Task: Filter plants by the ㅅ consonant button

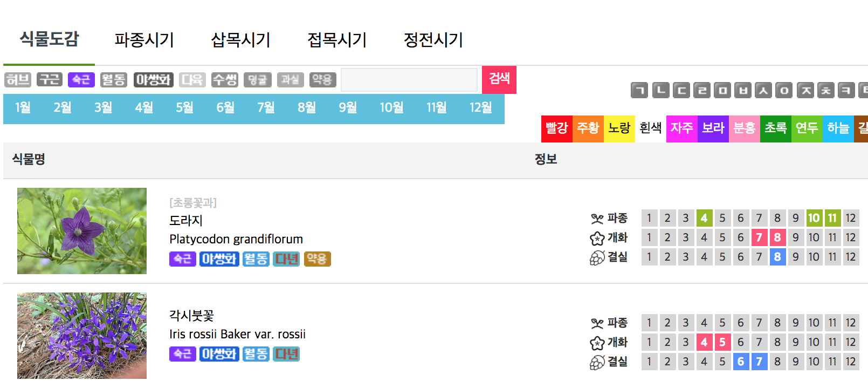Action: click(x=763, y=90)
